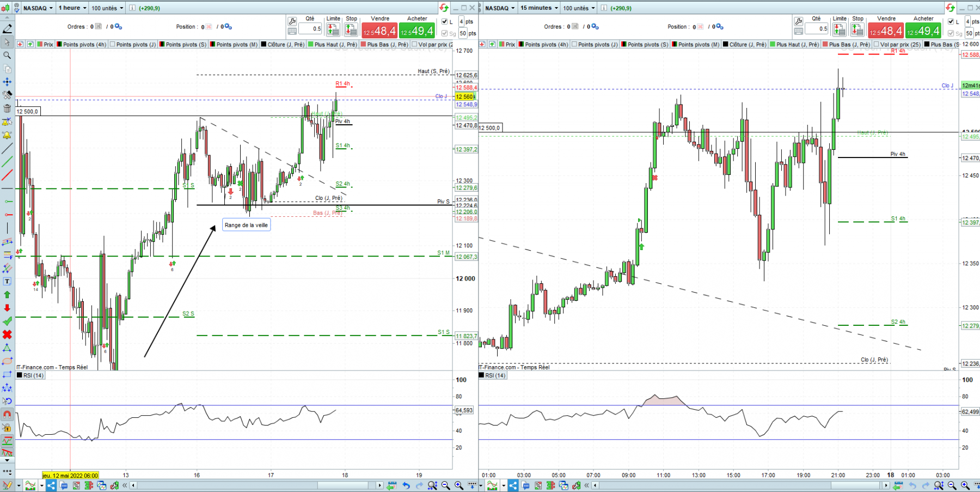Click the left chart share icon in bottom toolbar
The image size is (980, 492).
[51, 485]
